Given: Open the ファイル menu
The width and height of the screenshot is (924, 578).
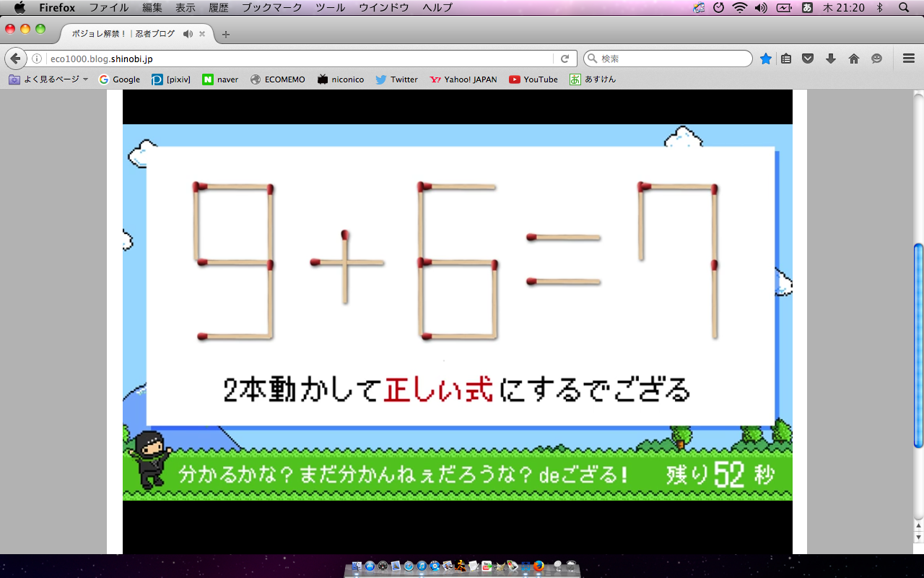Looking at the screenshot, I should click(x=109, y=8).
